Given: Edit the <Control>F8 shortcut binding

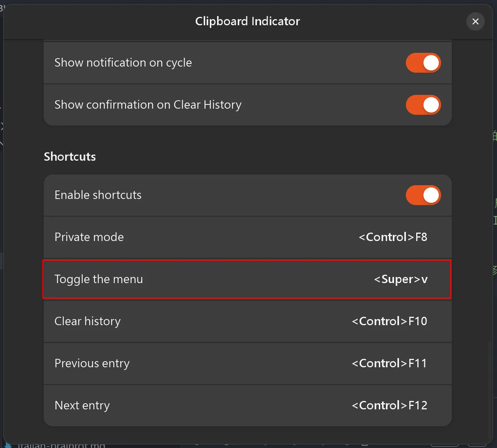Looking at the screenshot, I should point(393,237).
